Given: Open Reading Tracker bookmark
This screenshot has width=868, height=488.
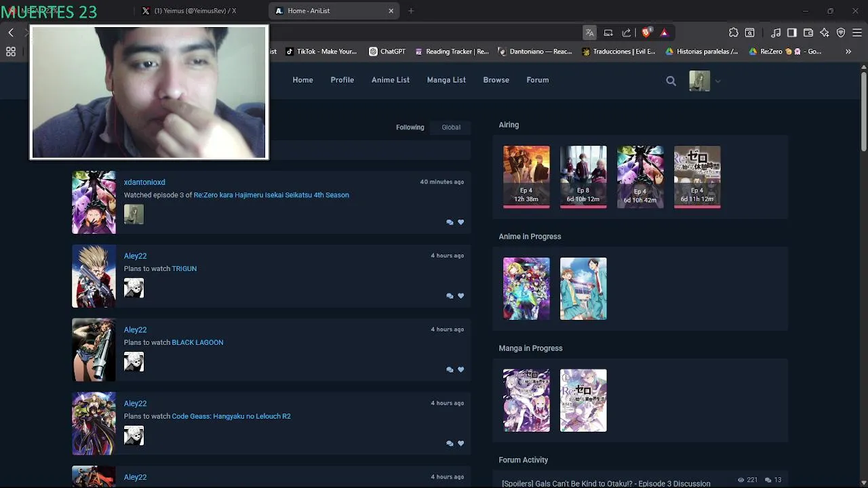Looking at the screenshot, I should (452, 52).
